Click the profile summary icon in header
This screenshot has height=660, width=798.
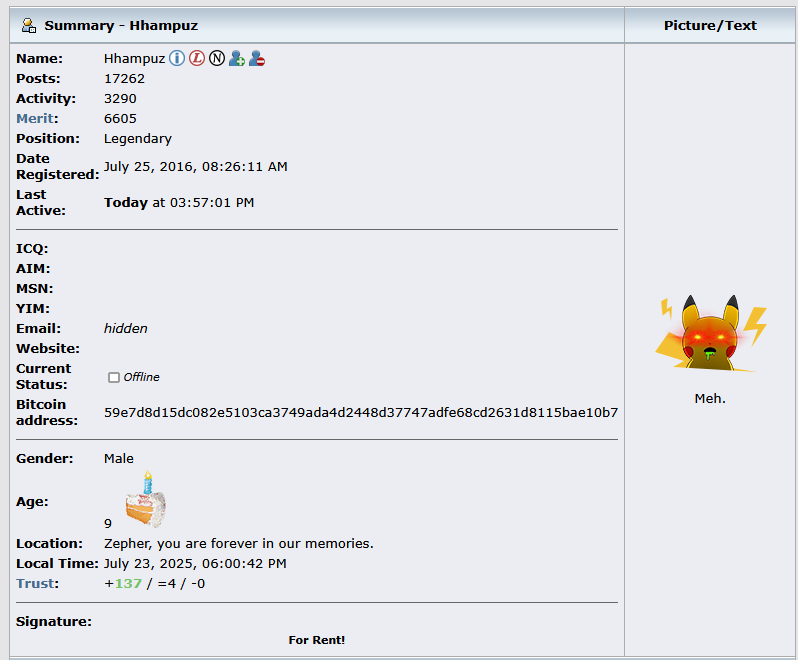click(x=29, y=25)
